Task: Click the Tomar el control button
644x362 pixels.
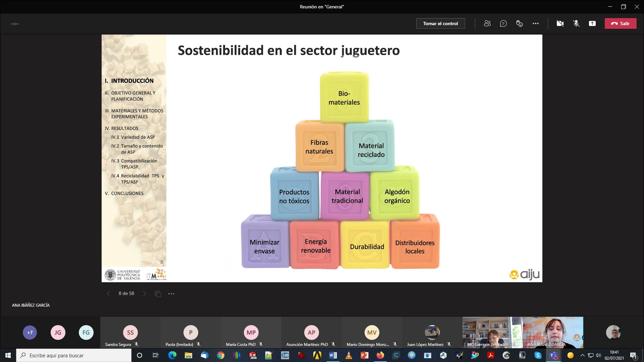Action: click(440, 23)
